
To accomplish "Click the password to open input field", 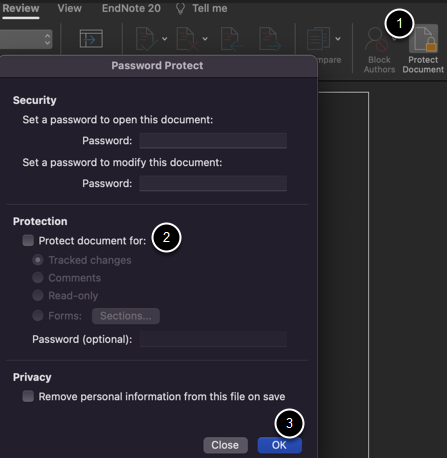I will pyautogui.click(x=213, y=141).
